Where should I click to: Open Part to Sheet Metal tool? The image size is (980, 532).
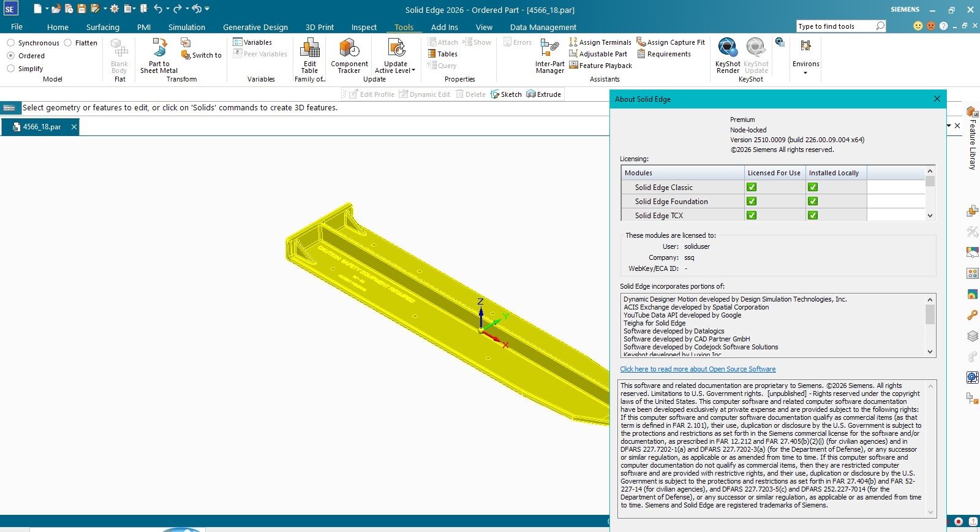coord(159,56)
